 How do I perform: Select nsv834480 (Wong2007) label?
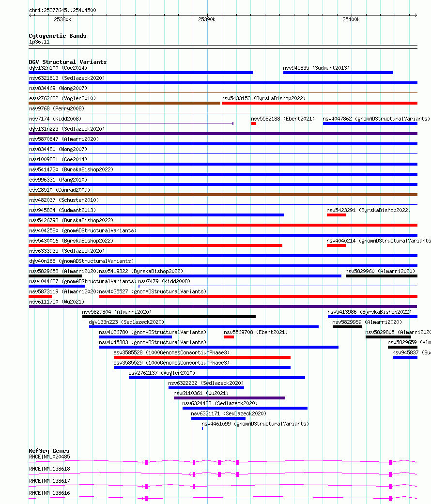point(58,149)
